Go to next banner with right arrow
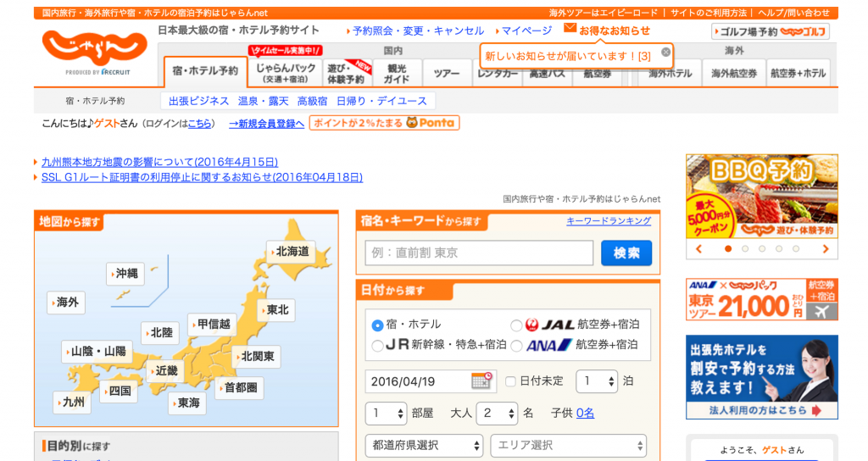The height and width of the screenshot is (461, 868). point(826,249)
